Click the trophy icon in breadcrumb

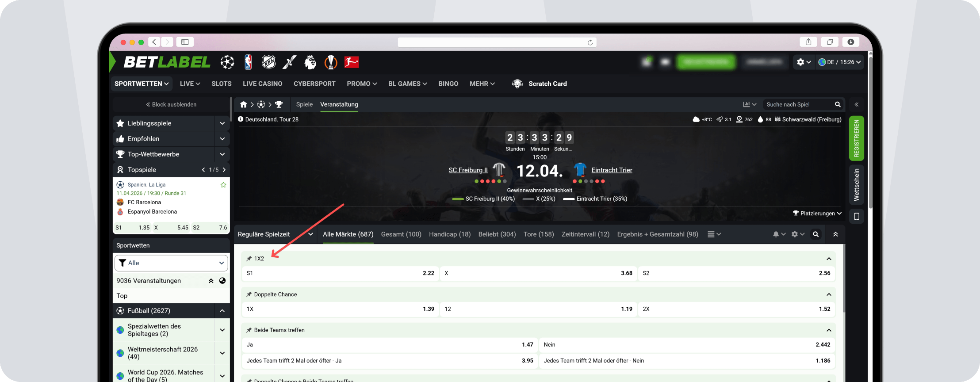pos(279,104)
